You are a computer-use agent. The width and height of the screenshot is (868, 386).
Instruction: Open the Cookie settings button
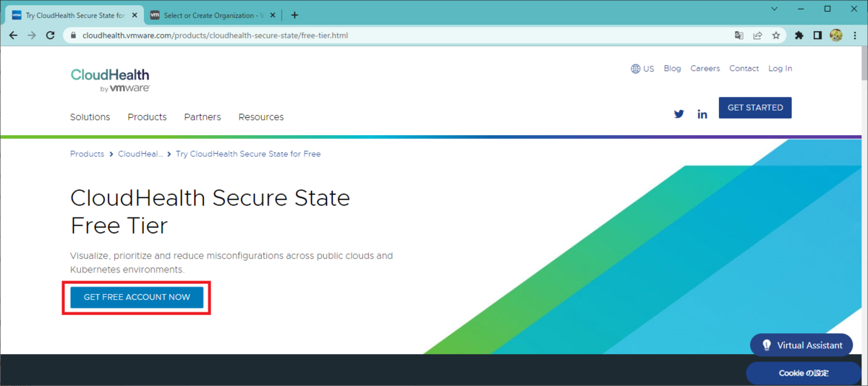(804, 373)
